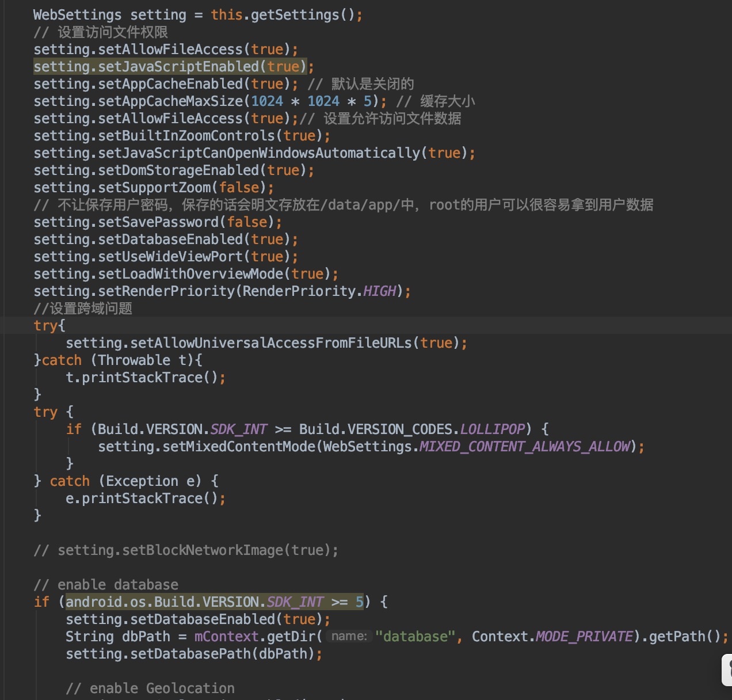Click the comment '//设置跨域问题'
This screenshot has width=732, height=700.
point(83,309)
